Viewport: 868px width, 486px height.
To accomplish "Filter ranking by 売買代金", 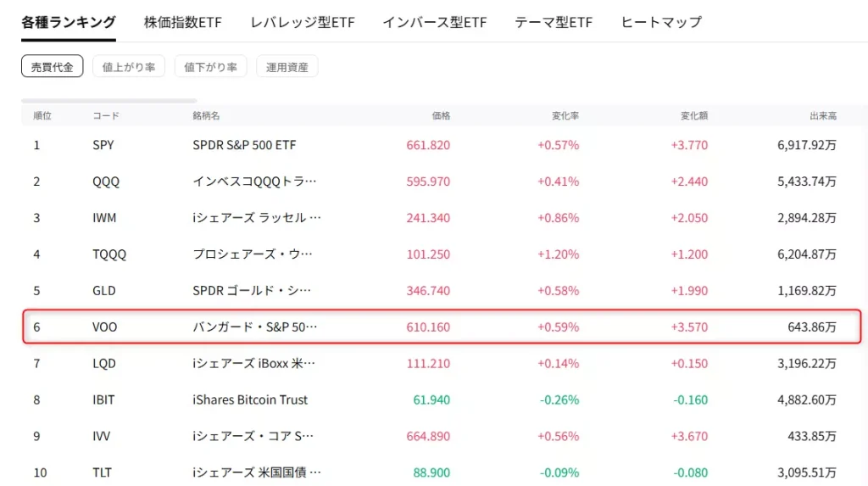I will coord(53,67).
